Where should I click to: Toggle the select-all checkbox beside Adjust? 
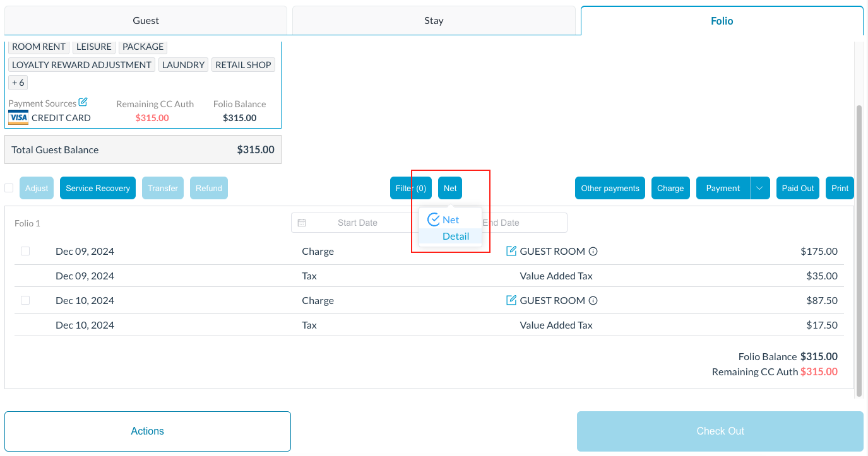(x=9, y=188)
